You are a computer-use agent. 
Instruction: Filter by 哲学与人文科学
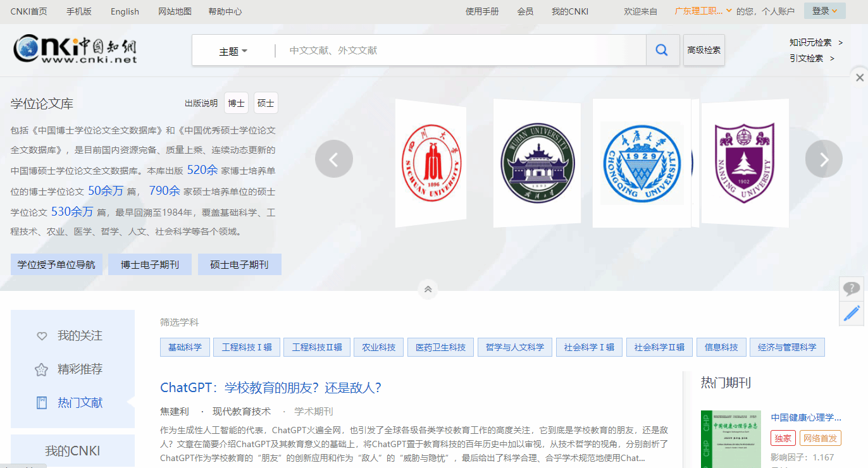(515, 347)
